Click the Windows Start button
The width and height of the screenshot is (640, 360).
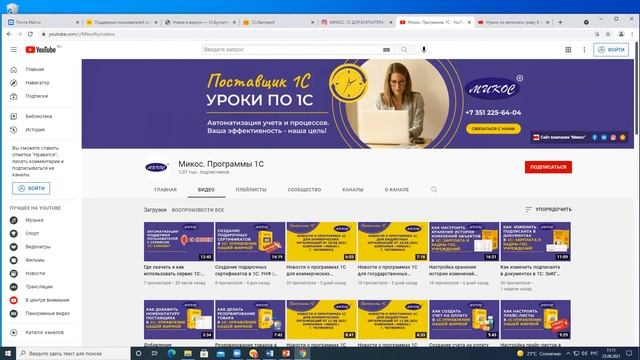8,353
